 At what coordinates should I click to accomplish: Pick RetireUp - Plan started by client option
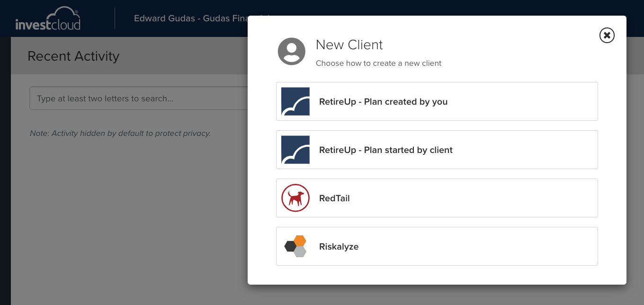pos(437,150)
